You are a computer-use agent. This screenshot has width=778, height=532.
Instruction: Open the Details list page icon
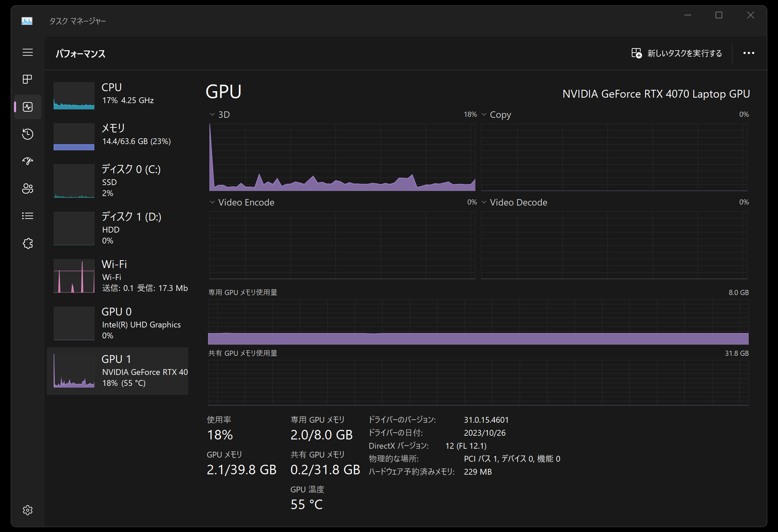click(x=28, y=216)
